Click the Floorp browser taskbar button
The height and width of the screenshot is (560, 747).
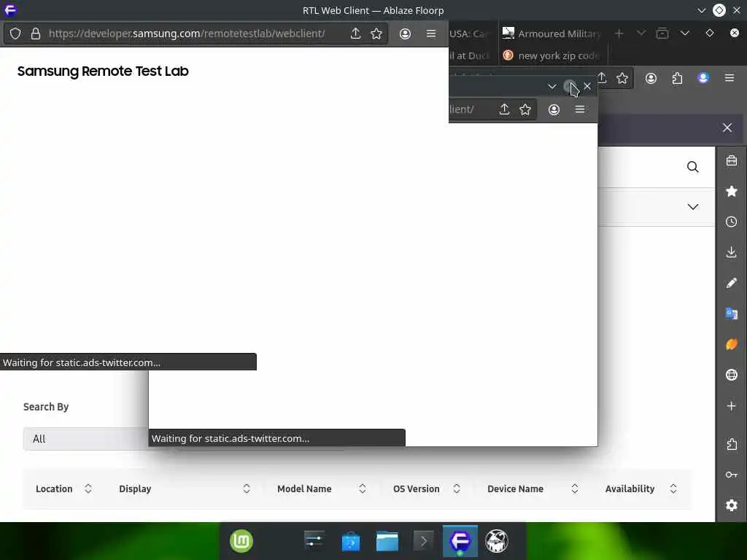pos(460,541)
